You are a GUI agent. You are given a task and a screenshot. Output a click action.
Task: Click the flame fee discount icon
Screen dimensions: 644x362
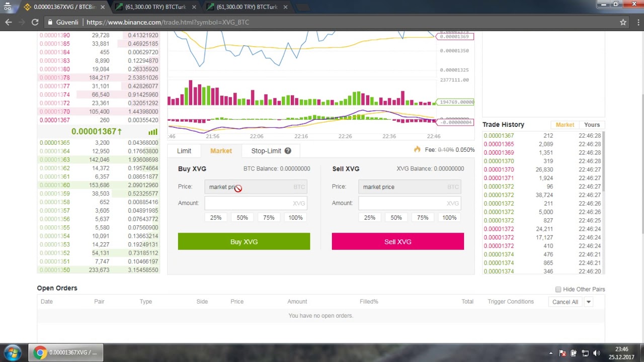tap(417, 149)
